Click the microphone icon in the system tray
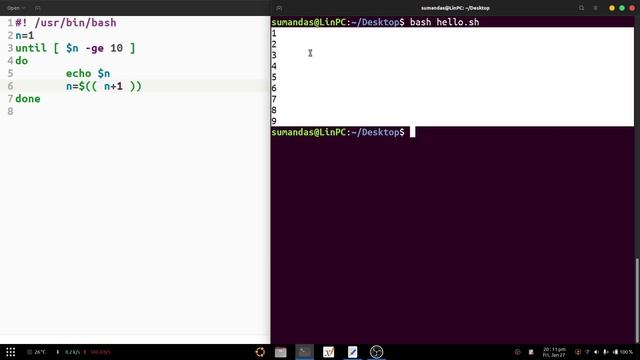The height and width of the screenshot is (360, 640). [x=606, y=352]
